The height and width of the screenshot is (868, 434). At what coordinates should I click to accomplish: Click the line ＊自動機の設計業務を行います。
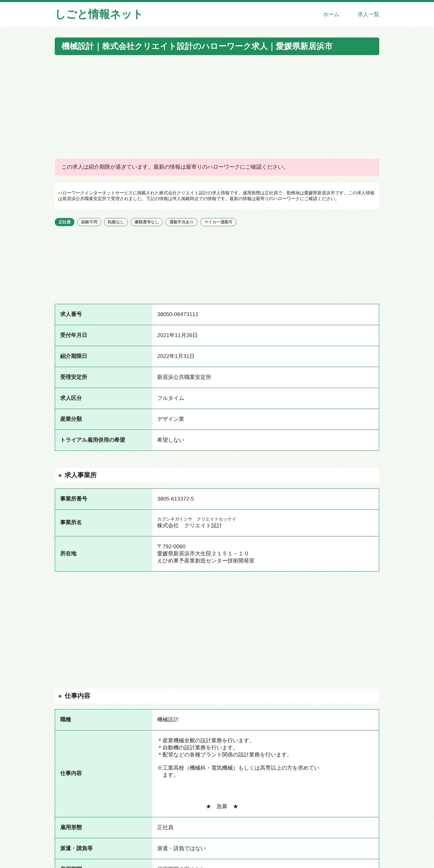click(x=197, y=748)
